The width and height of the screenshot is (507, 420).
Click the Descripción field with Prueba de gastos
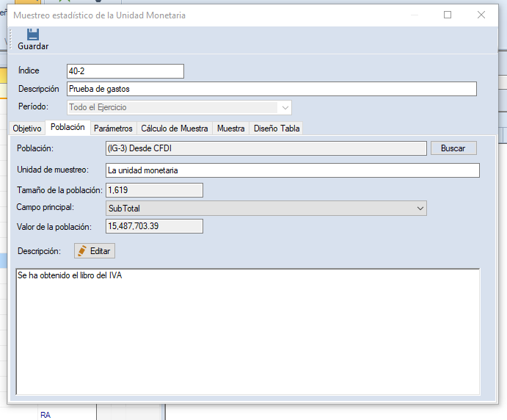pos(271,89)
